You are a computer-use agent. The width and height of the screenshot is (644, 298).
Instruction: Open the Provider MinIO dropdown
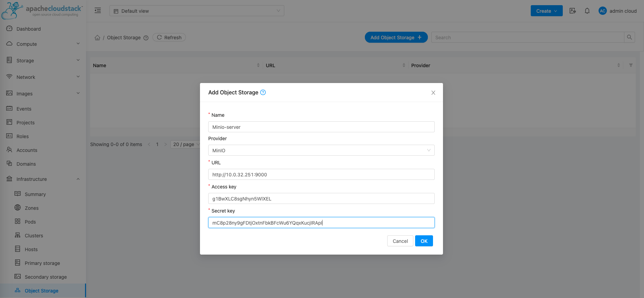pyautogui.click(x=321, y=150)
